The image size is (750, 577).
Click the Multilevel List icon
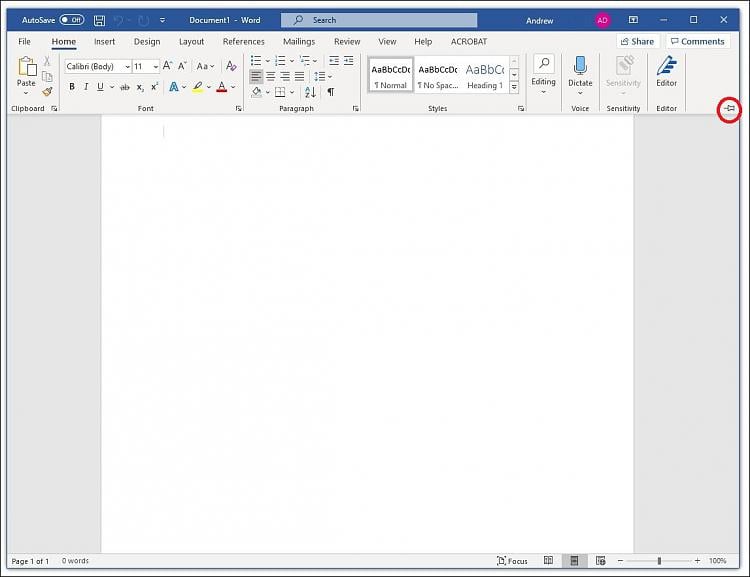305,61
